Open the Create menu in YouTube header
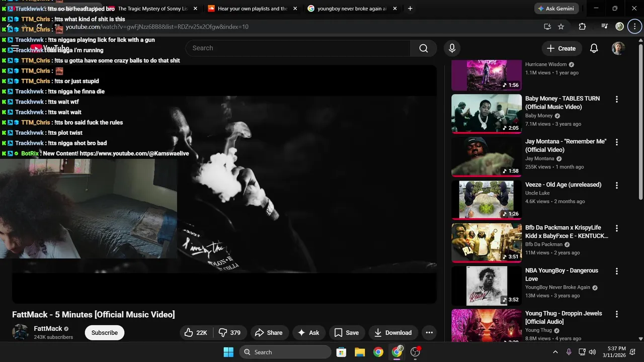 click(561, 48)
